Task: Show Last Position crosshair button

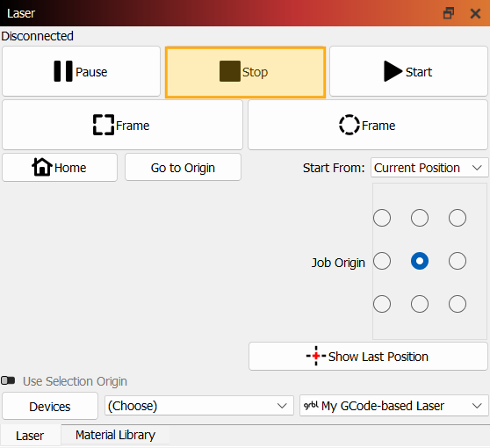Action: point(368,357)
